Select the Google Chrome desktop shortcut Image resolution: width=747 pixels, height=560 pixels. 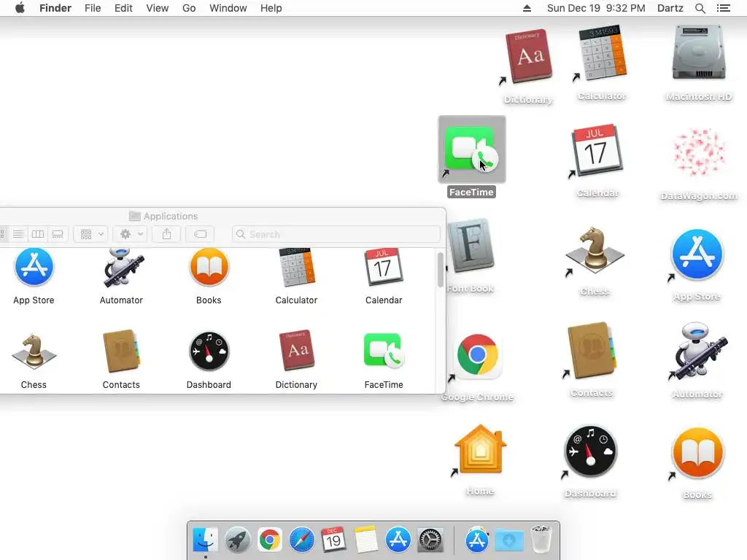coord(477,355)
